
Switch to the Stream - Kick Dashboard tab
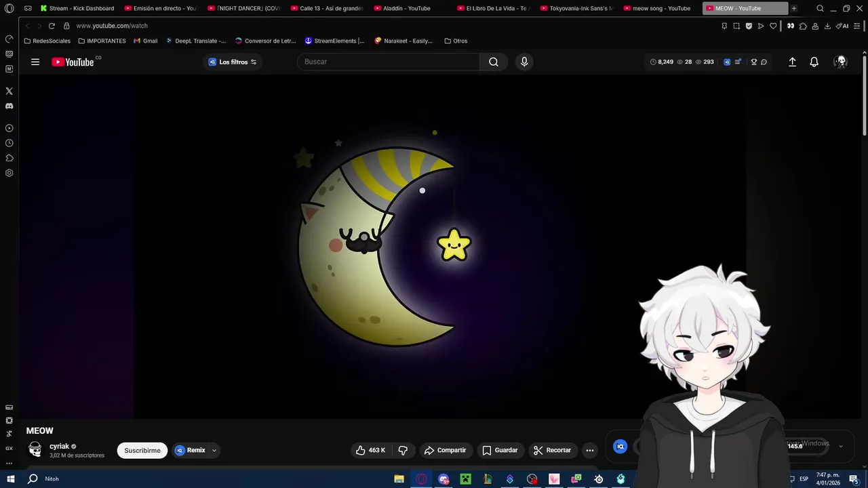(77, 8)
